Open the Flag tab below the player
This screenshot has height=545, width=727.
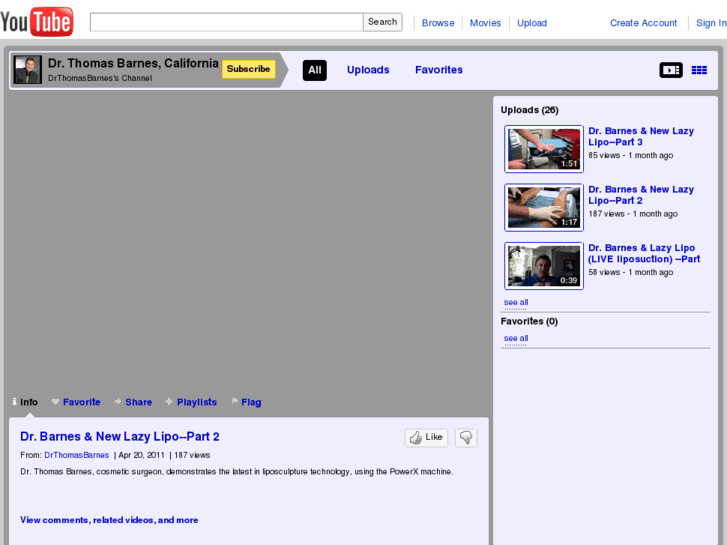[246, 402]
